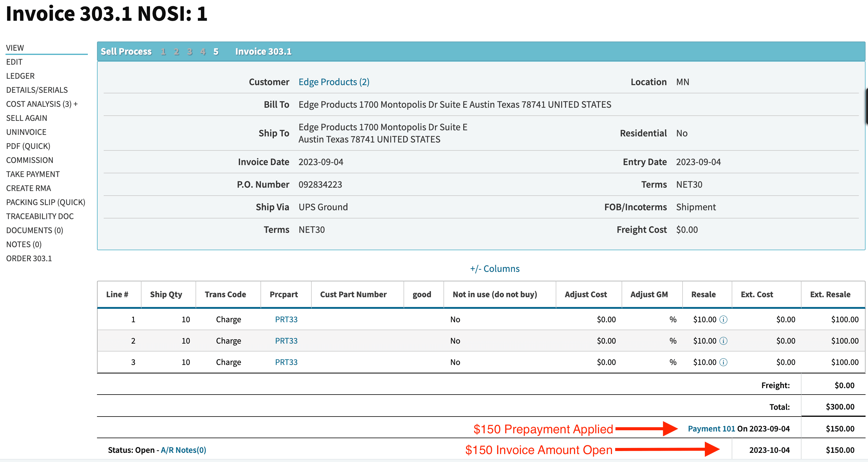Click info icon beside line 2 resale price
The image size is (868, 462).
[x=723, y=341]
